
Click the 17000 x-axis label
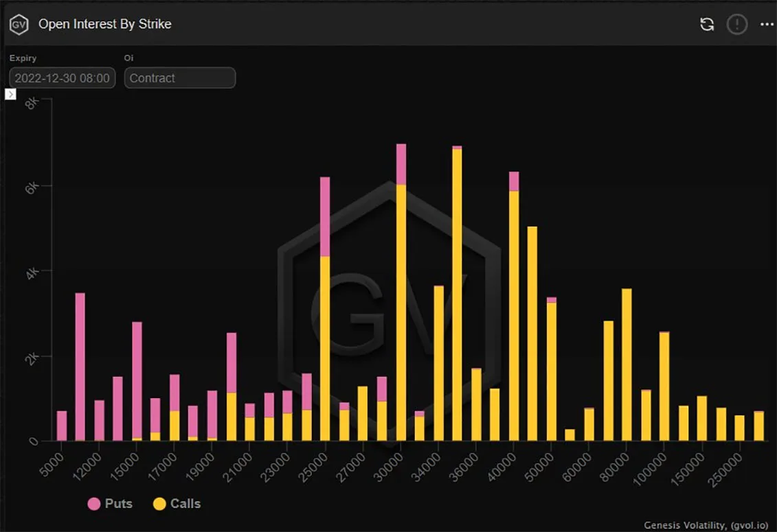162,467
